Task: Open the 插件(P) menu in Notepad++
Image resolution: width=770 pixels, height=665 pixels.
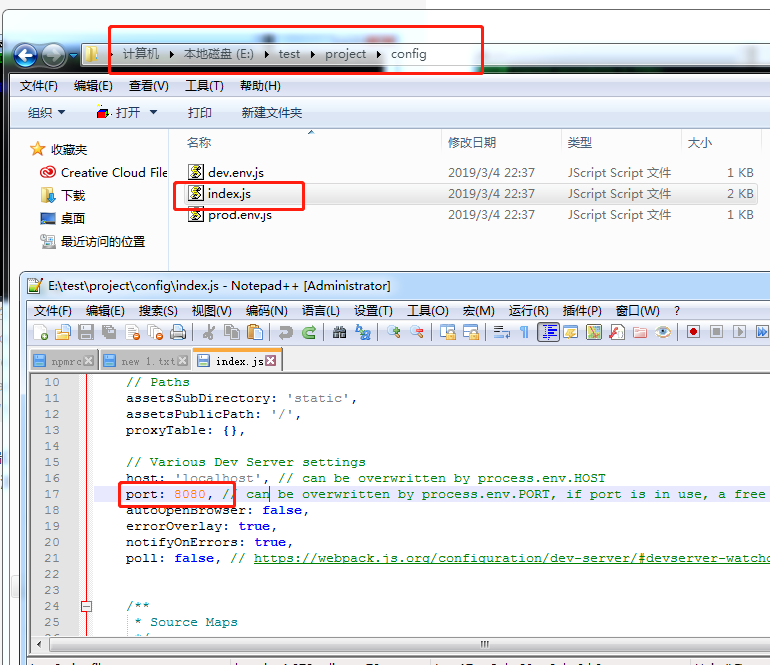Action: tap(582, 311)
